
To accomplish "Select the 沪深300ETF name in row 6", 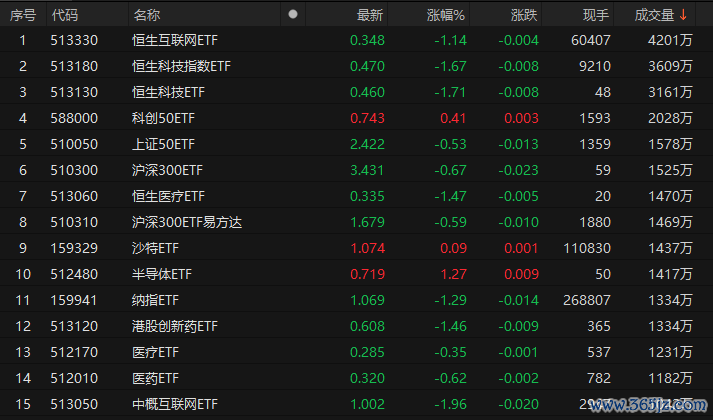I will (x=167, y=170).
